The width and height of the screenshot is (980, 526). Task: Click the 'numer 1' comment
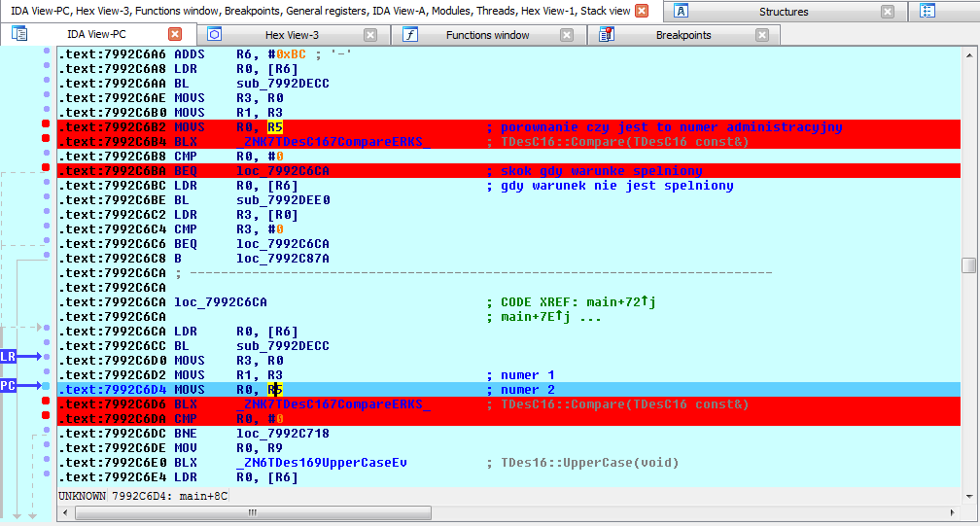tap(528, 375)
